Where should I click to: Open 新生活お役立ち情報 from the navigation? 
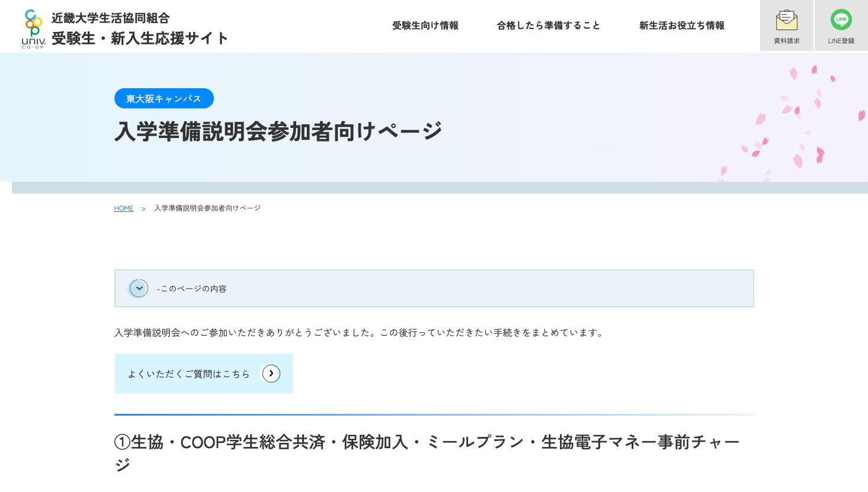coord(681,25)
